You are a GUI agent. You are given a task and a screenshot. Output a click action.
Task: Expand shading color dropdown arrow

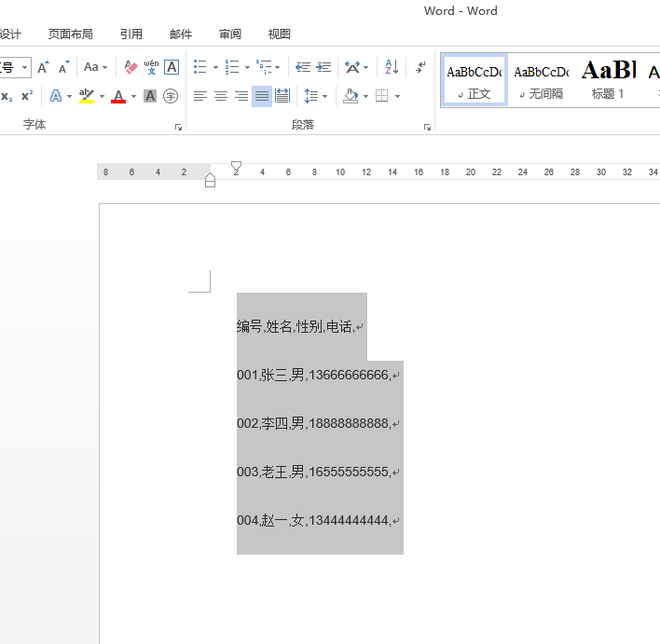click(365, 96)
